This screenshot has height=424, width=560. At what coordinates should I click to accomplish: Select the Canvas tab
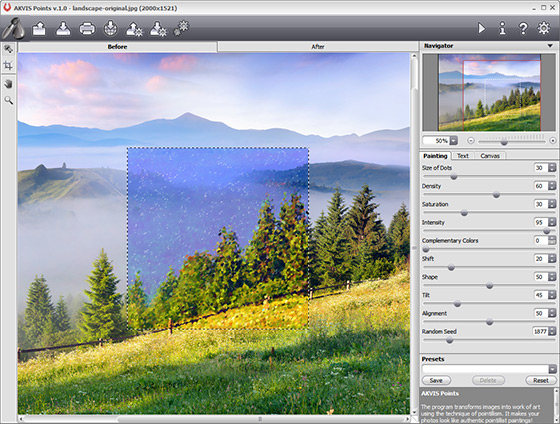pyautogui.click(x=490, y=156)
